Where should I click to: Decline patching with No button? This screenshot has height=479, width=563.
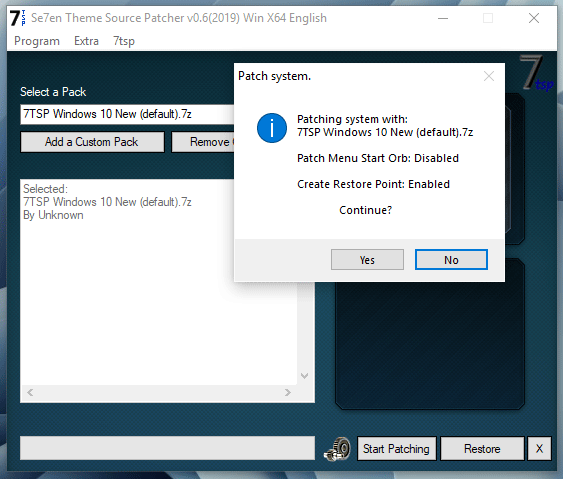pos(451,260)
